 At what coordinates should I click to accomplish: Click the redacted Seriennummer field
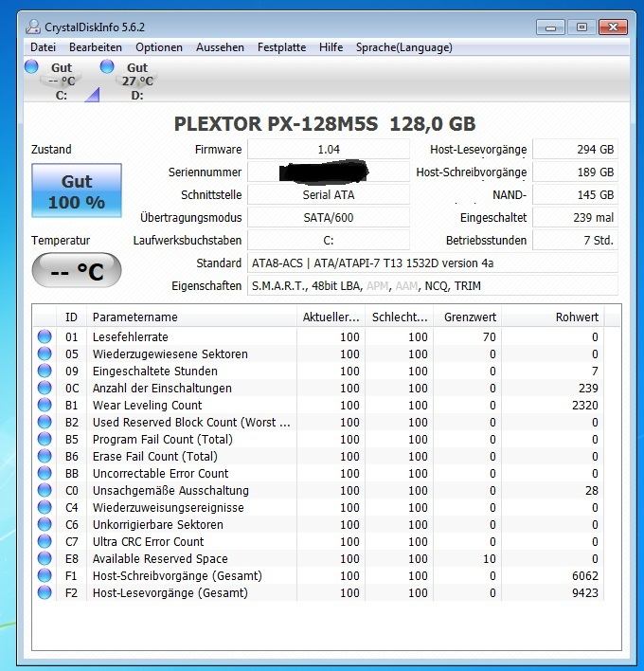coord(329,172)
